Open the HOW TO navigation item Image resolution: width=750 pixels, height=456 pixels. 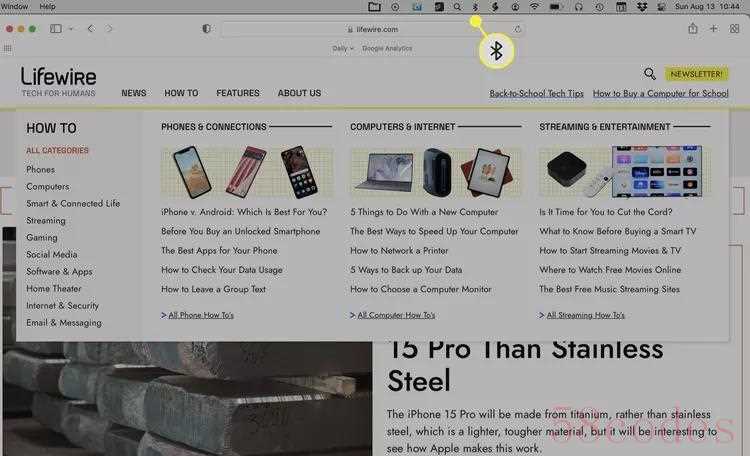[181, 93]
